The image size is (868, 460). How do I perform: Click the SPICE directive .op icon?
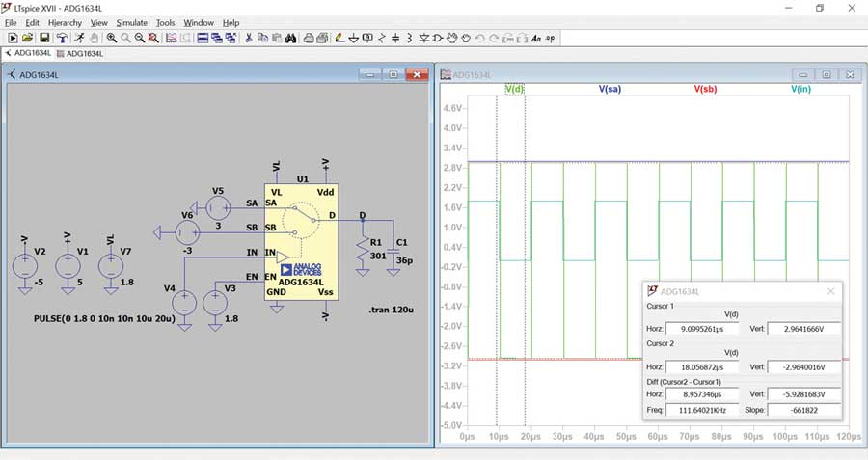tap(551, 38)
